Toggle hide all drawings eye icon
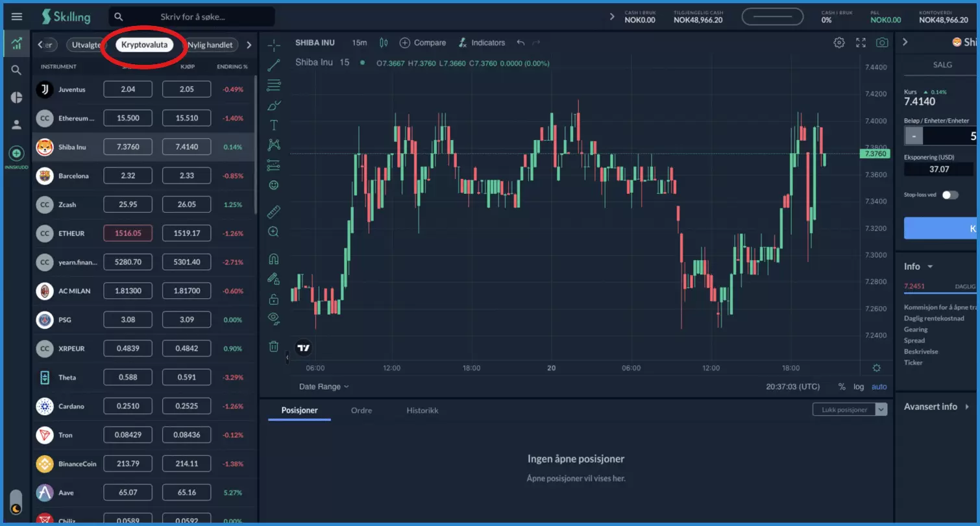This screenshot has height=526, width=980. click(x=274, y=318)
